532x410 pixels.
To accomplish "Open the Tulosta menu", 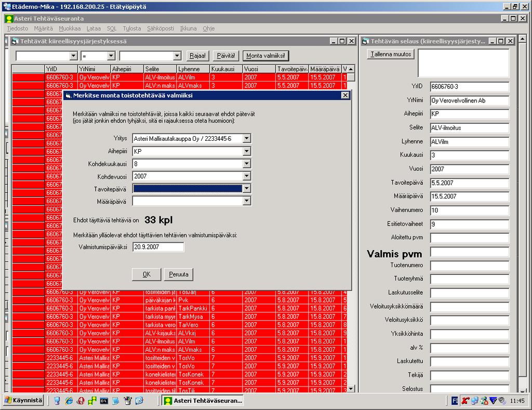I will (x=131, y=29).
